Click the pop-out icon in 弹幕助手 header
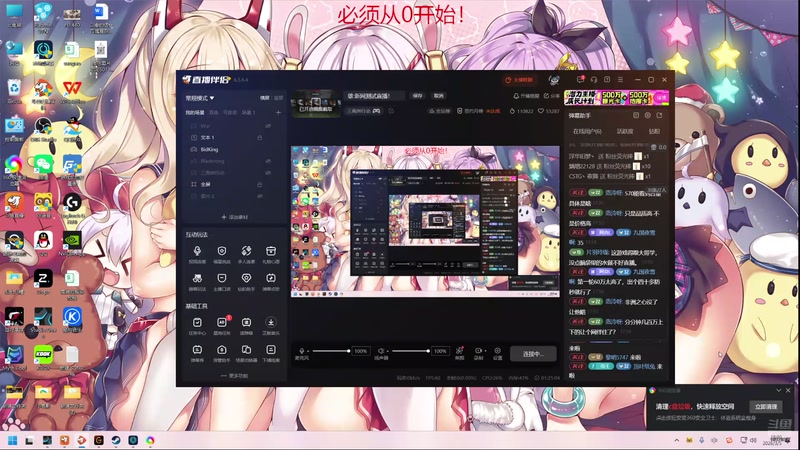Screen dimensions: 800x450 659,116
